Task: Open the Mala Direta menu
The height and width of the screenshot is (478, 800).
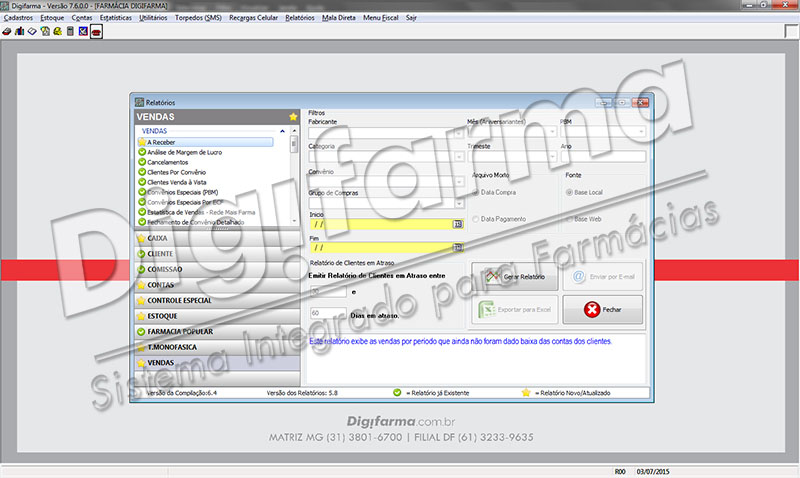Action: [x=339, y=17]
